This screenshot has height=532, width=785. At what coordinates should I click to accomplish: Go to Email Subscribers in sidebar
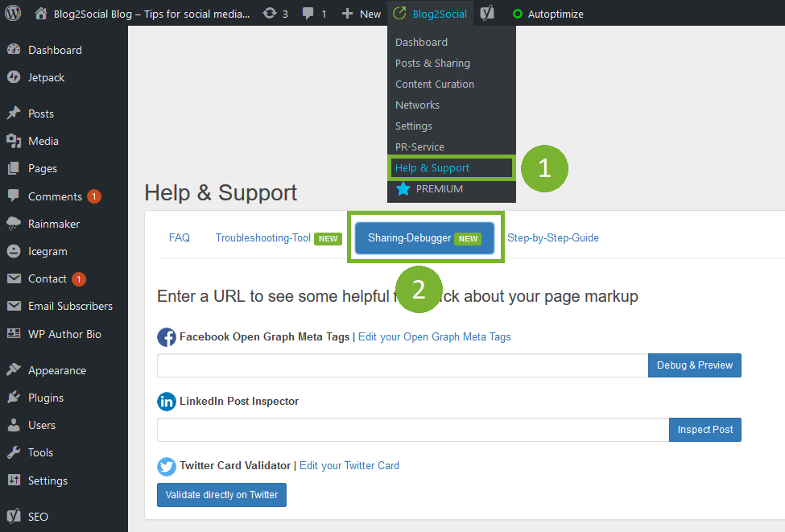(70, 306)
